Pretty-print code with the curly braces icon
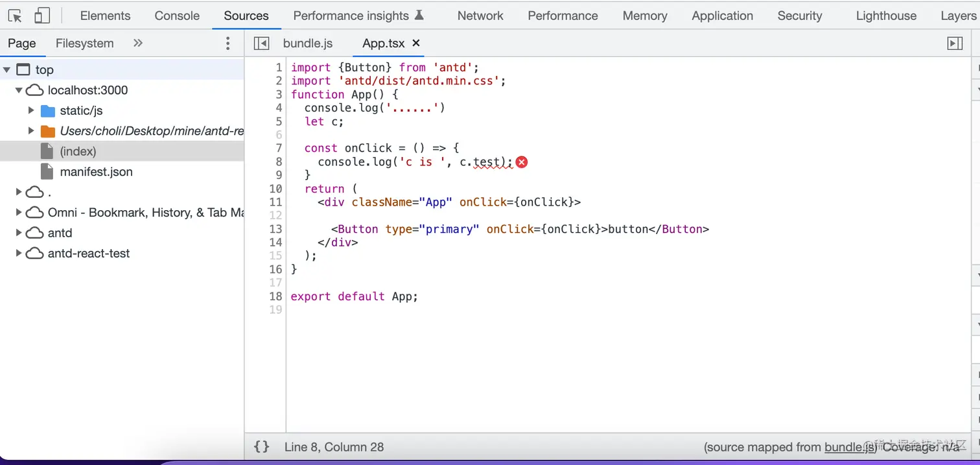This screenshot has width=980, height=465. click(261, 447)
